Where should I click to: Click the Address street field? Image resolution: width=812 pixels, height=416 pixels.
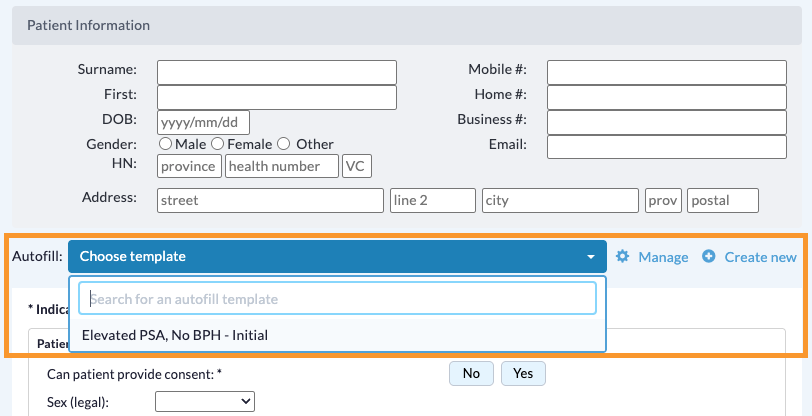coord(270,200)
